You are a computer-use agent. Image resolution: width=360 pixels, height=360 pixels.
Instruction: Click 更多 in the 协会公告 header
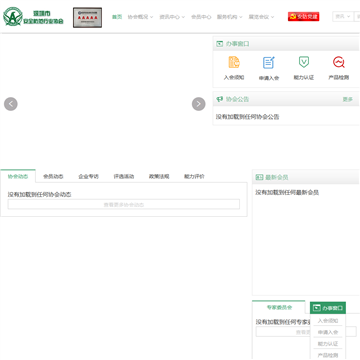[348, 99]
